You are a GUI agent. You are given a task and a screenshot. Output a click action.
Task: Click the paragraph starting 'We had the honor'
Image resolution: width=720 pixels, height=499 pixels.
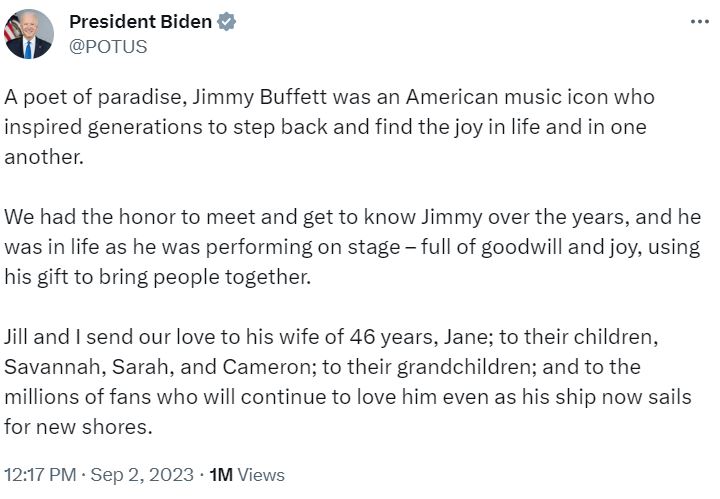[x=350, y=246]
